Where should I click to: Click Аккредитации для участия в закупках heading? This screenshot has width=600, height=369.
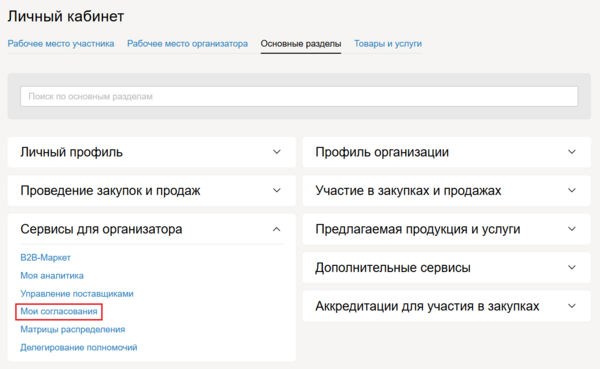pyautogui.click(x=427, y=306)
